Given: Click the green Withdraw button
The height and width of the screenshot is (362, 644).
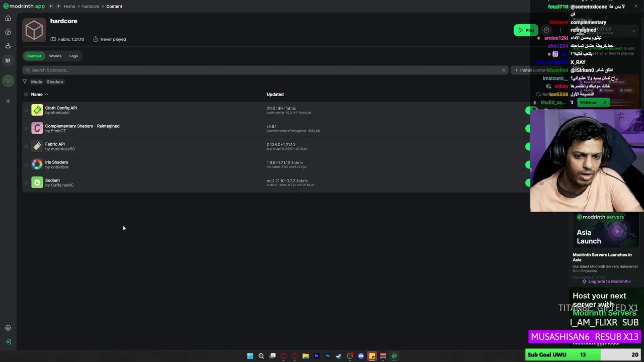Looking at the screenshot, I should click(x=593, y=103).
